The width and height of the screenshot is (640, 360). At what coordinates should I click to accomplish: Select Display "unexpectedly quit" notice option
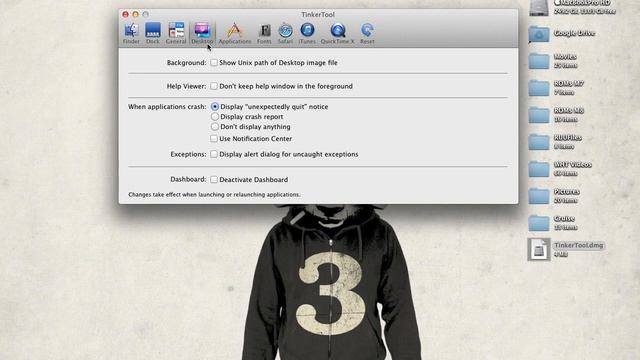pos(215,107)
